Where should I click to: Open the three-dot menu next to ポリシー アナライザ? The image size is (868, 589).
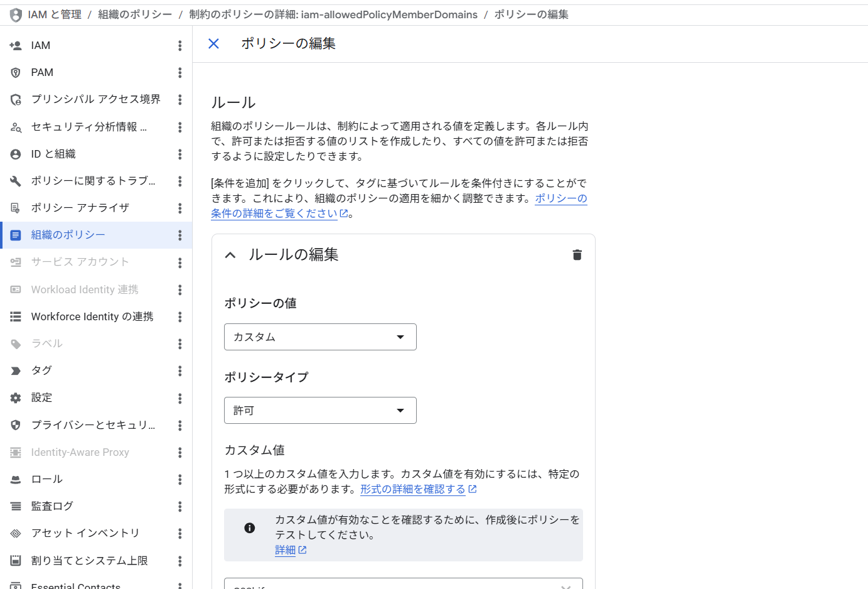click(179, 208)
